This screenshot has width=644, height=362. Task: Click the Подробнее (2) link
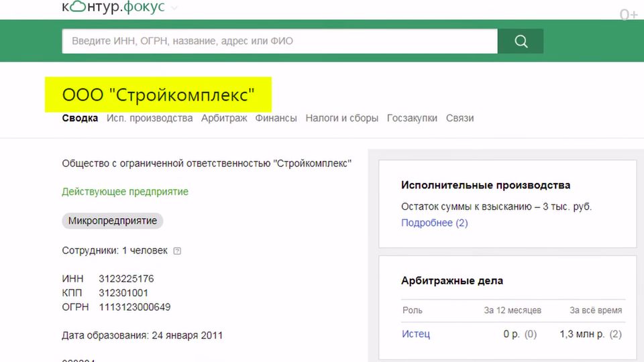434,223
